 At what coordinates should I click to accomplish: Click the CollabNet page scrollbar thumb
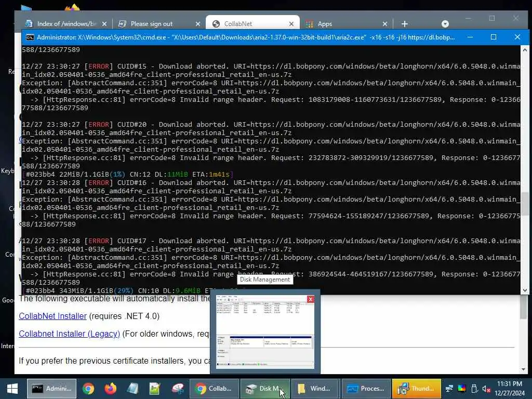click(x=523, y=307)
